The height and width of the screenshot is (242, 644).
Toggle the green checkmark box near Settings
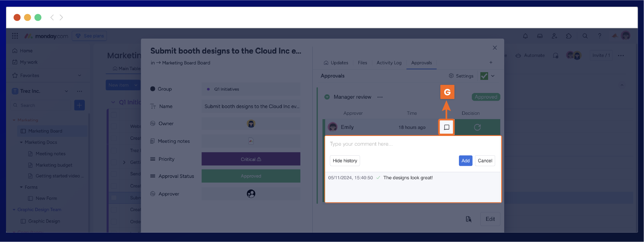(x=484, y=76)
